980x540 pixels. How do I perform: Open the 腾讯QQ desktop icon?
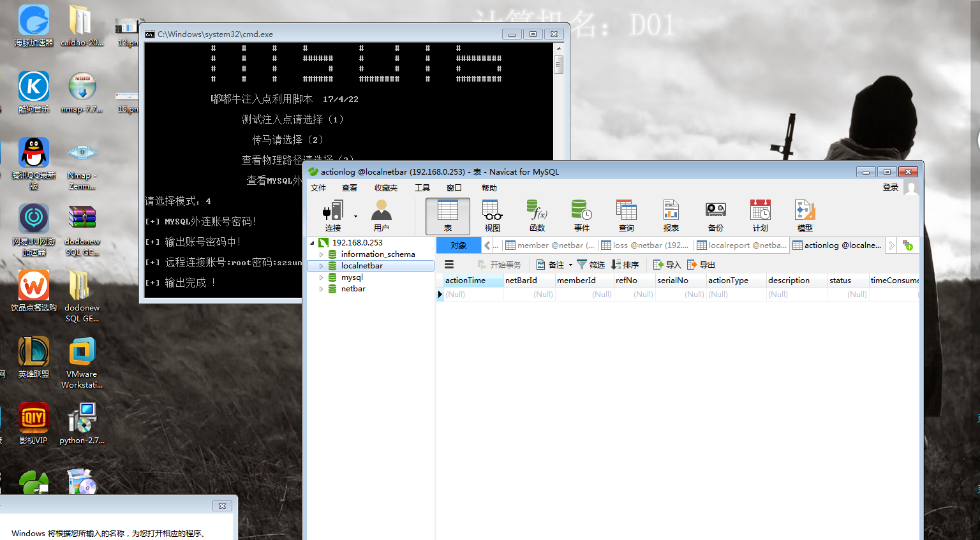tap(34, 164)
